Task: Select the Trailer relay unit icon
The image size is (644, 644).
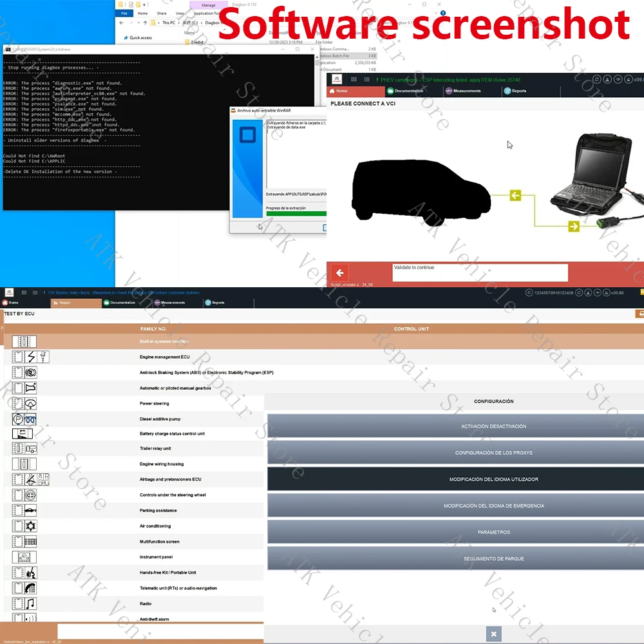Action: [x=24, y=448]
